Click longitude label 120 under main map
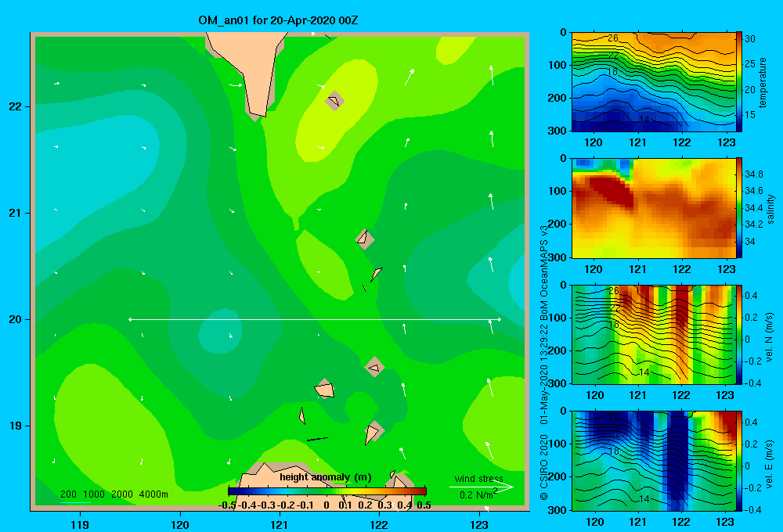783x532 pixels. coord(180,524)
